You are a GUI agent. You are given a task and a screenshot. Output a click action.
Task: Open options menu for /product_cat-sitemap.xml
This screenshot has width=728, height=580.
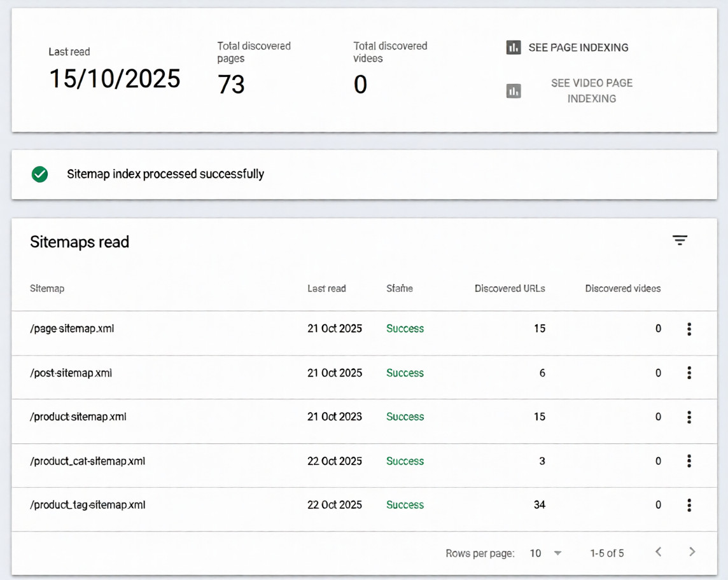click(689, 460)
